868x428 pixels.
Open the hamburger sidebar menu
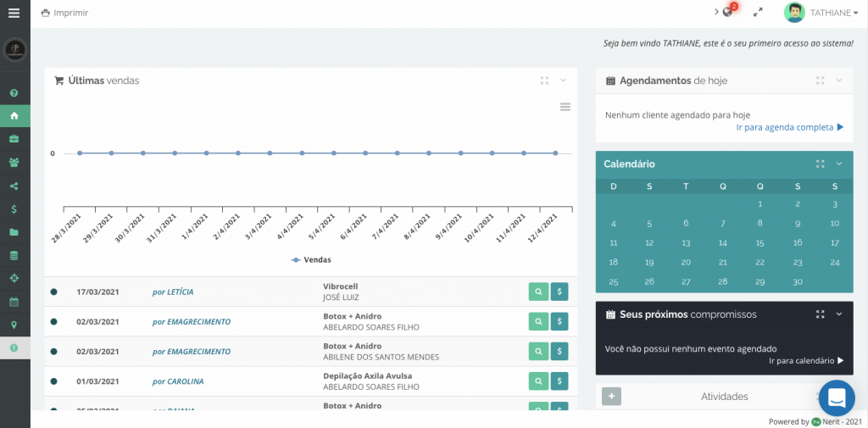point(14,13)
